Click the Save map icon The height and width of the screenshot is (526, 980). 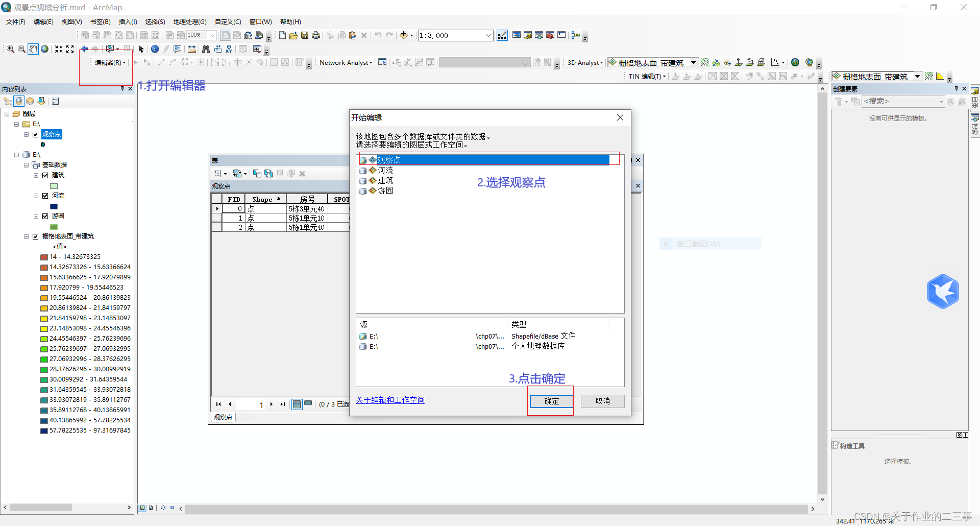(305, 35)
